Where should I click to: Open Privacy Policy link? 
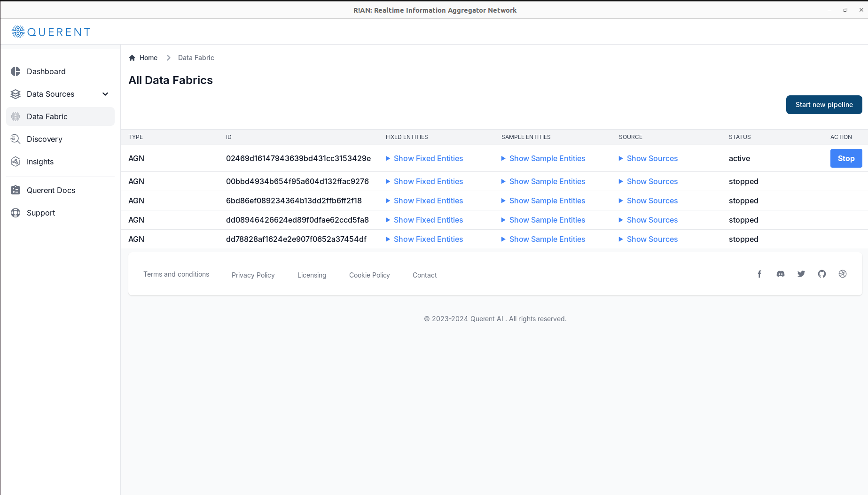[253, 275]
